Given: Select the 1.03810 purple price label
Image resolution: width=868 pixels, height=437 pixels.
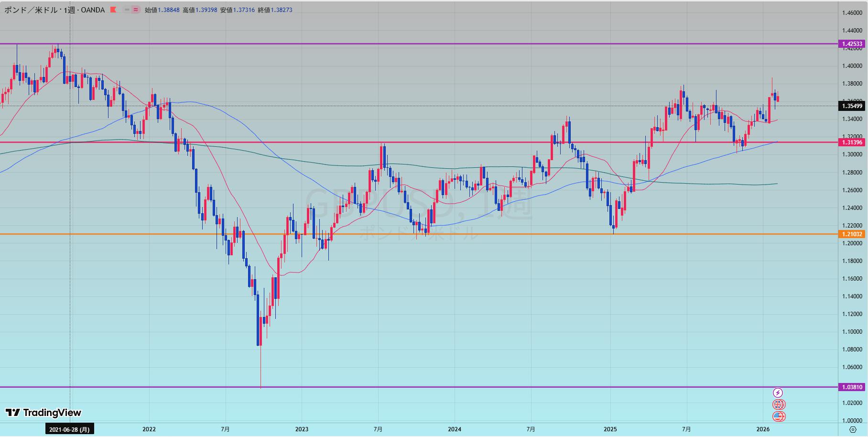Looking at the screenshot, I should tap(852, 387).
